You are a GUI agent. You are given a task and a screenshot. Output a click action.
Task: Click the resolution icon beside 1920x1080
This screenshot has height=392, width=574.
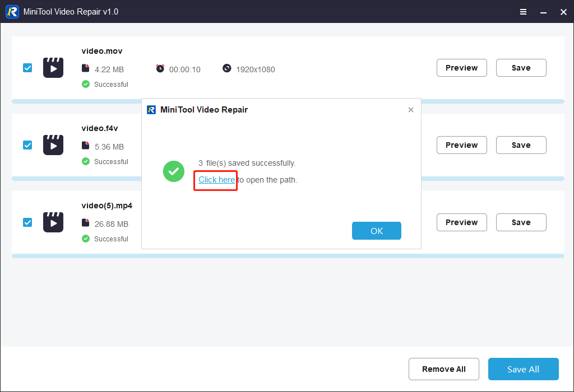(x=227, y=68)
